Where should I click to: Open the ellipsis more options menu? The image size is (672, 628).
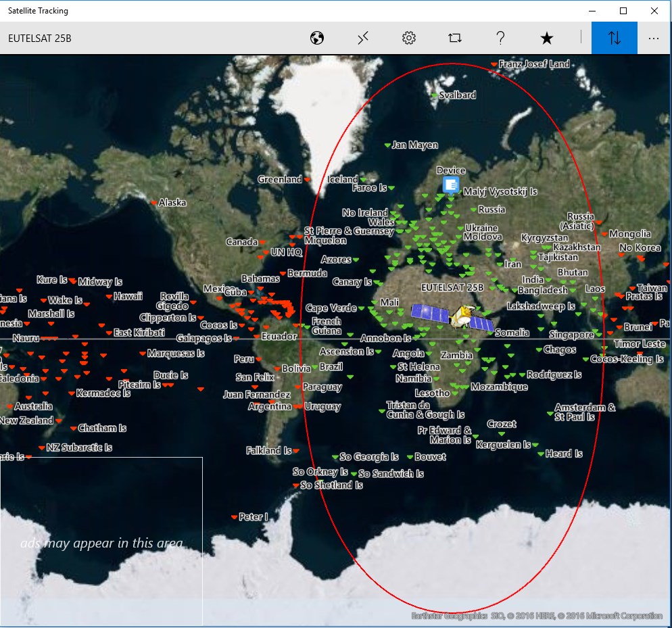(x=653, y=39)
